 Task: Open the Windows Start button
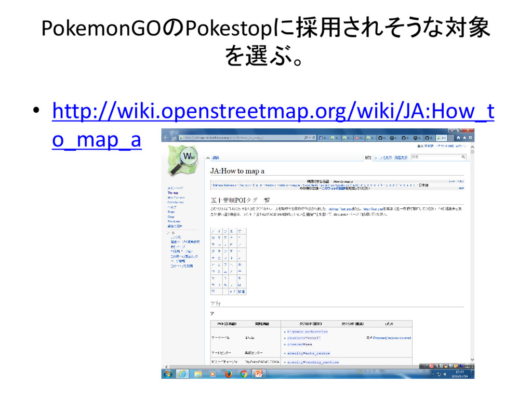click(x=168, y=374)
